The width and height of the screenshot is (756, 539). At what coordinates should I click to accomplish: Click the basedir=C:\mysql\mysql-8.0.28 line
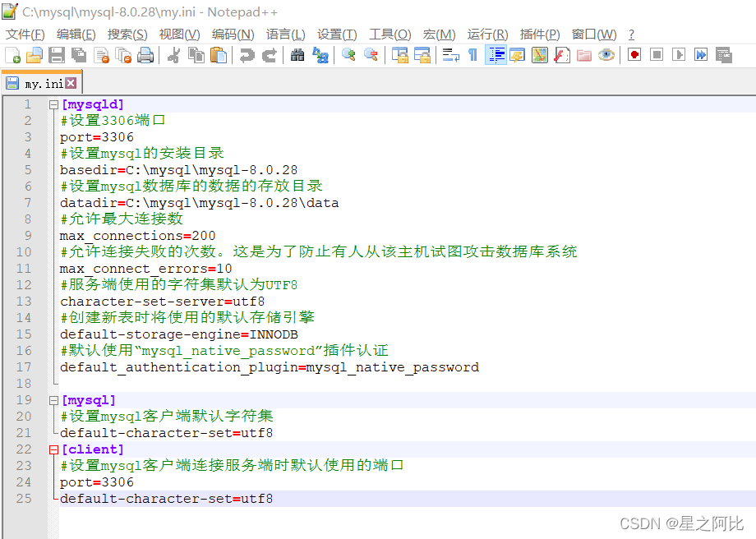[178, 170]
